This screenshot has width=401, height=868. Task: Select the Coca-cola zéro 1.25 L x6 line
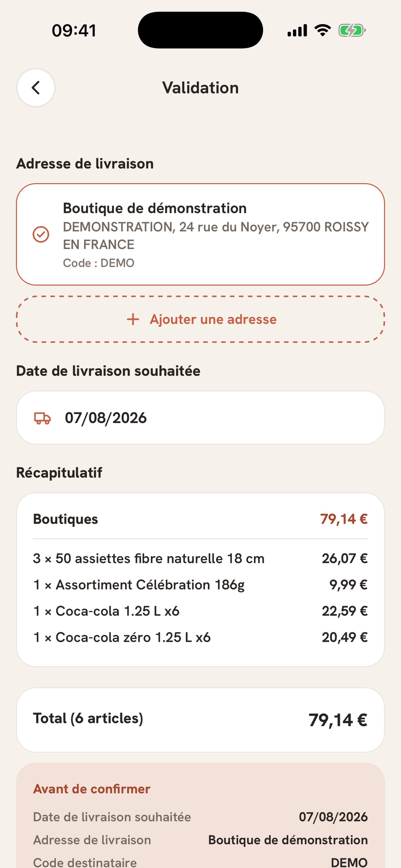[x=200, y=637]
